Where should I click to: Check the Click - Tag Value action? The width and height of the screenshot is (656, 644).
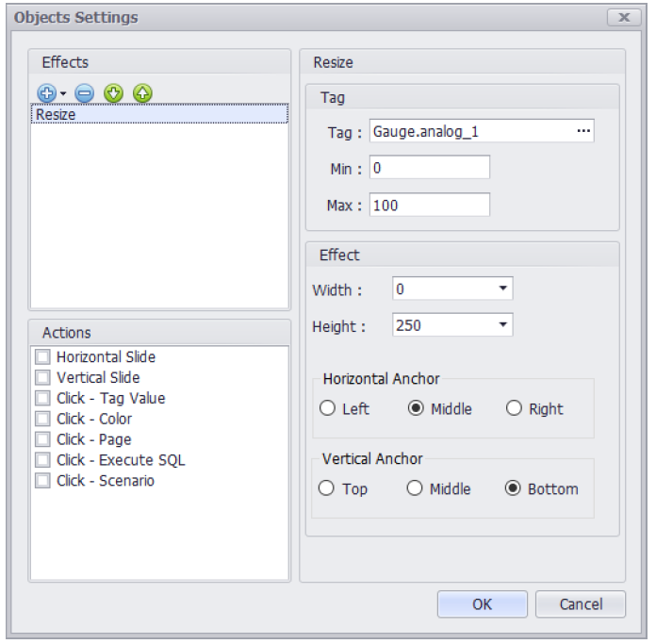(42, 398)
